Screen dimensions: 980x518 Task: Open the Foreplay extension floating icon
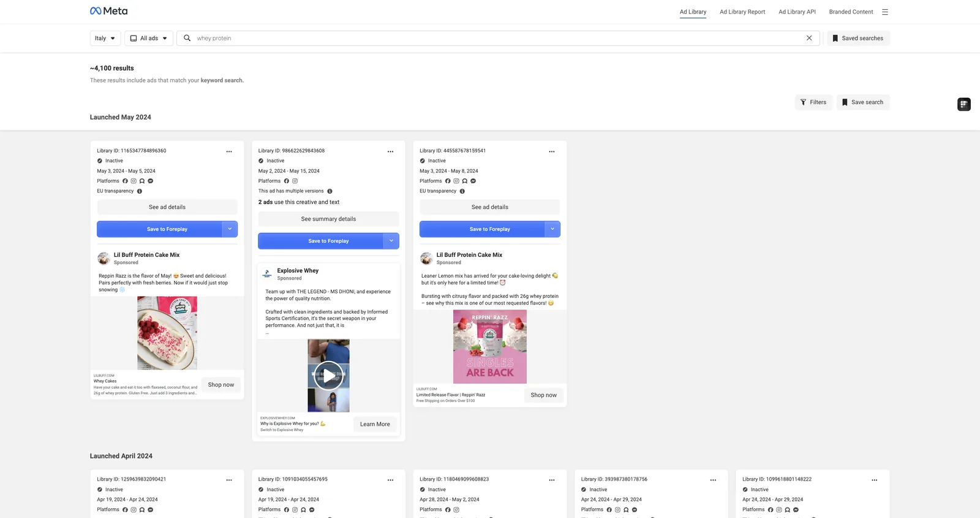click(x=964, y=104)
